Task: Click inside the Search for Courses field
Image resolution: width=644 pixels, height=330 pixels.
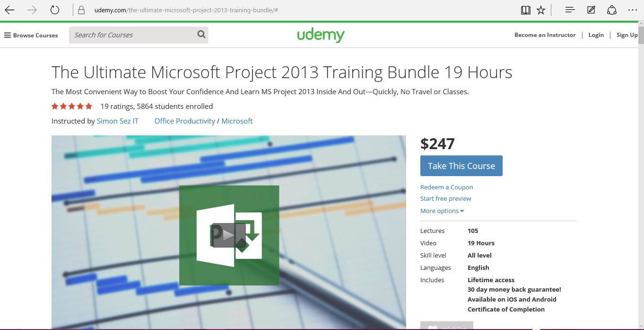Action: click(x=132, y=35)
